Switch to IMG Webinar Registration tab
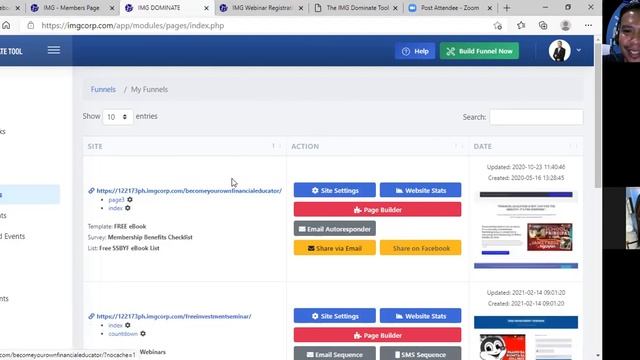The width and height of the screenshot is (640, 360). click(x=261, y=8)
